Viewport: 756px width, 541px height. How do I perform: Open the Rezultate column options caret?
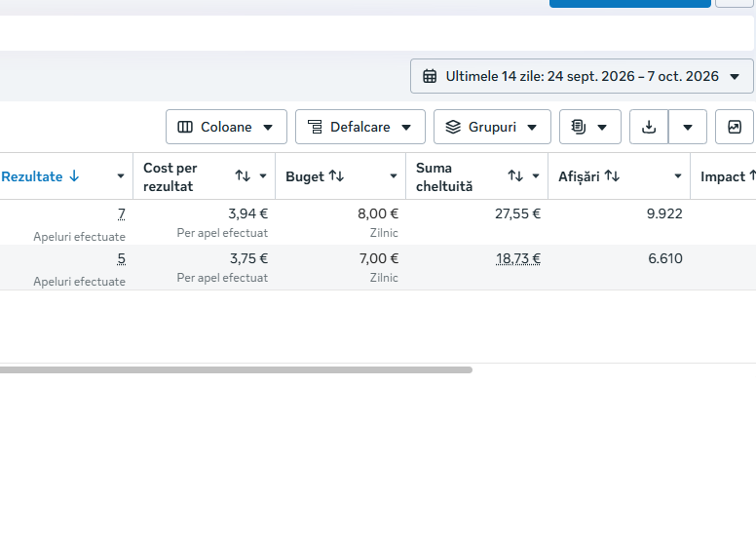point(121,176)
